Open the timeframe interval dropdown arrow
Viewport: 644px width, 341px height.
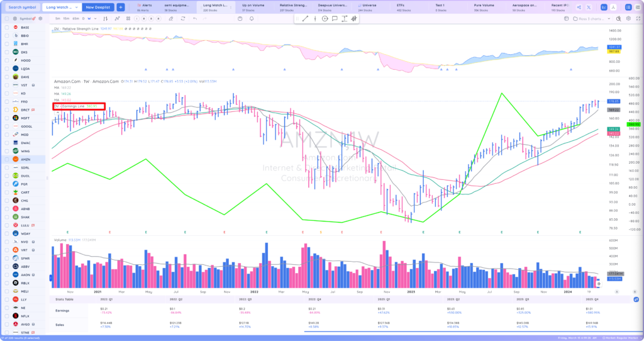[x=96, y=18]
